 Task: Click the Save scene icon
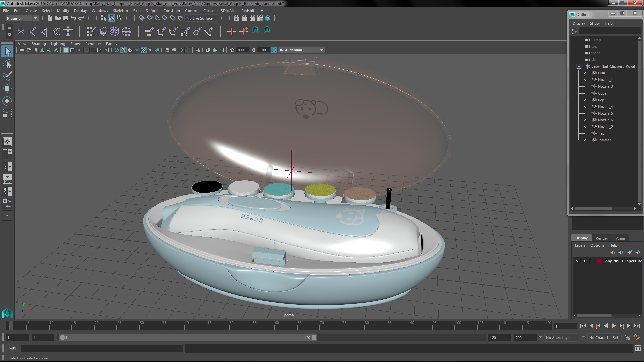click(x=66, y=18)
